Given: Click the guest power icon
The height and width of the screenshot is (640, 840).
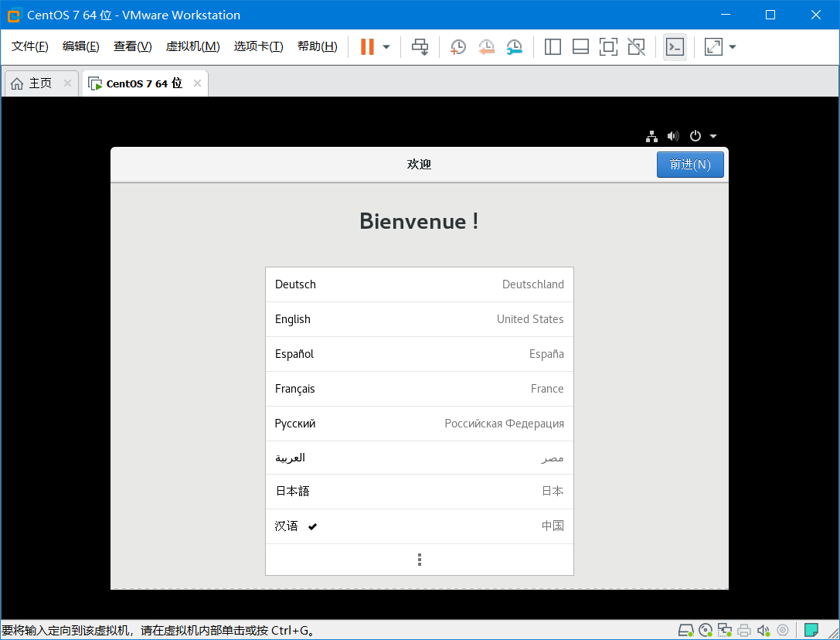Looking at the screenshot, I should point(695,136).
